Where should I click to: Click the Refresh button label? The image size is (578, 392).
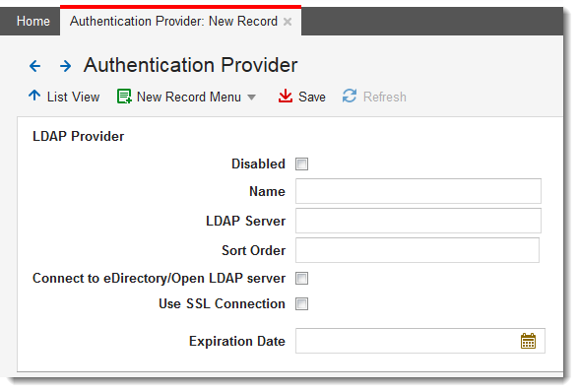click(385, 97)
